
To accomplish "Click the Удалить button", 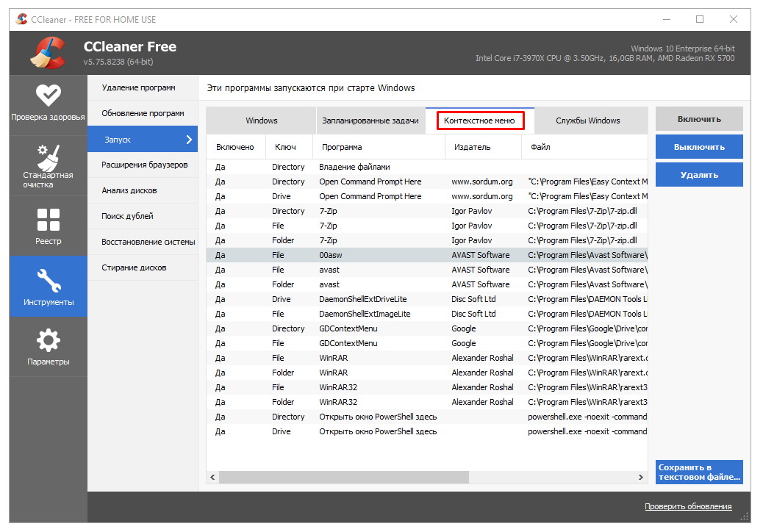I will coord(699,175).
